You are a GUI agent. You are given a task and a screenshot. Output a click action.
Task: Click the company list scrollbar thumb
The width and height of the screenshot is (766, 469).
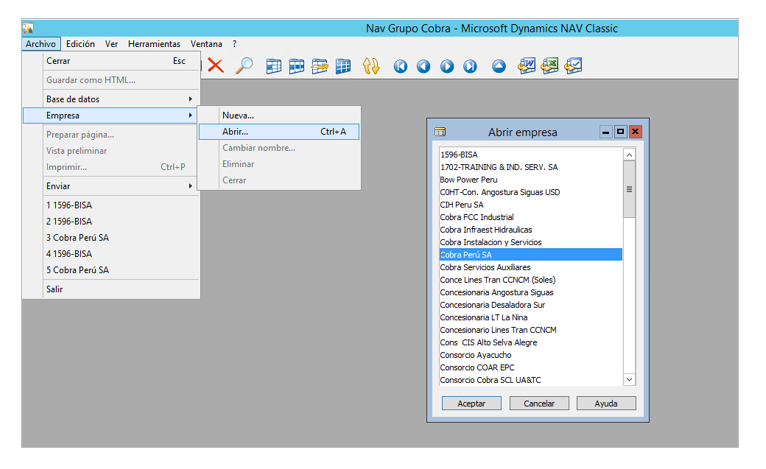click(x=629, y=190)
